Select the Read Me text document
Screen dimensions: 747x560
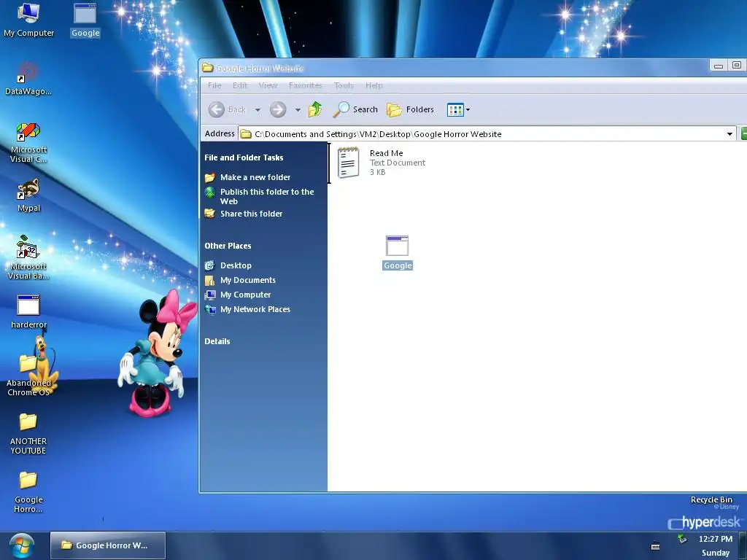pyautogui.click(x=381, y=163)
